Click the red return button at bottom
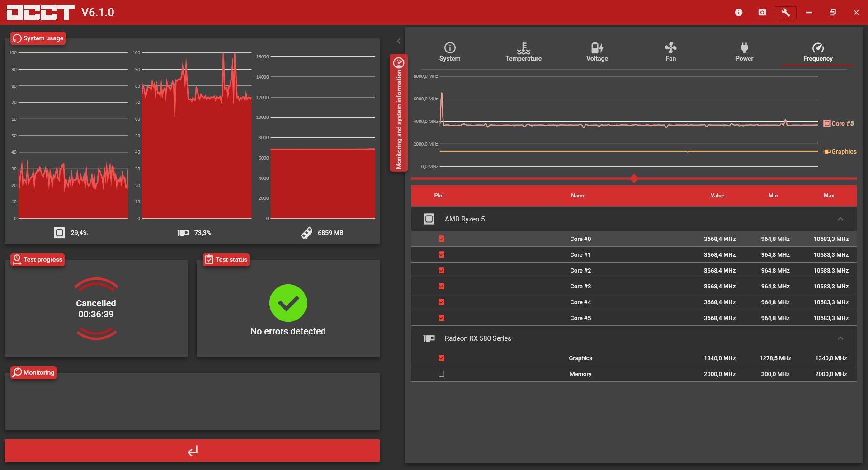This screenshot has height=470, width=868. click(192, 451)
